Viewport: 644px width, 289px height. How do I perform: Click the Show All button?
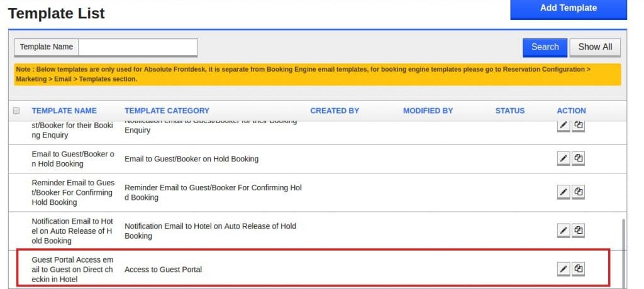[x=595, y=47]
